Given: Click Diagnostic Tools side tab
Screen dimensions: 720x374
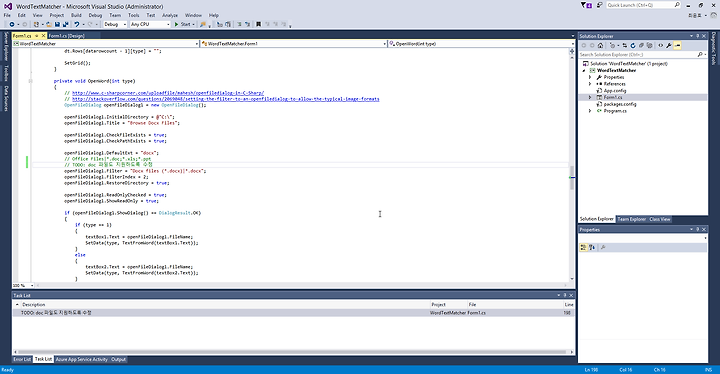Looking at the screenshot, I should 714,49.
